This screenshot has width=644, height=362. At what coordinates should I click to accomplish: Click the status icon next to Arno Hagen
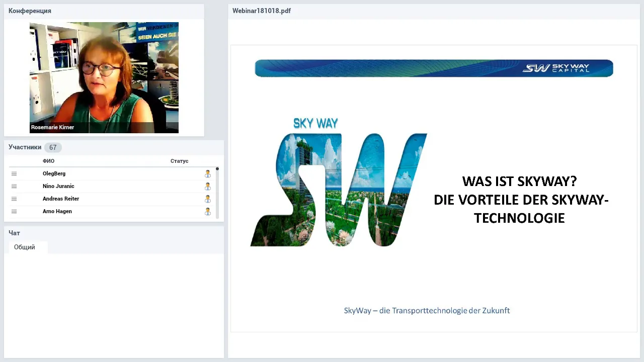pyautogui.click(x=207, y=212)
